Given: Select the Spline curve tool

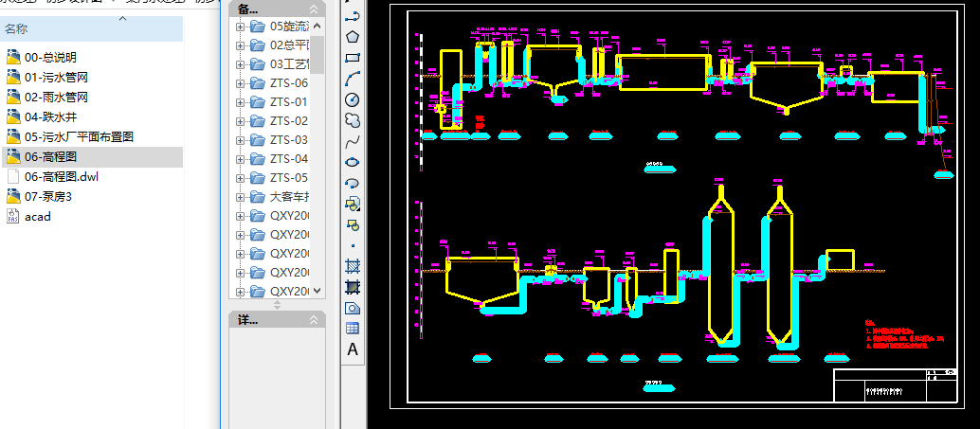Looking at the screenshot, I should pos(353,141).
